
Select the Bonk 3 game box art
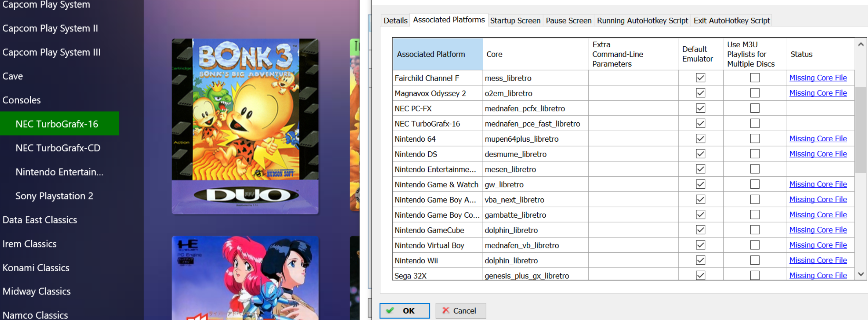click(245, 126)
